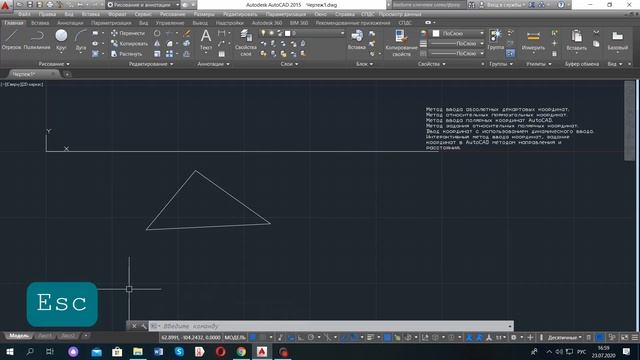Click the help keyword search field
The width and height of the screenshot is (640, 360).
tap(429, 5)
